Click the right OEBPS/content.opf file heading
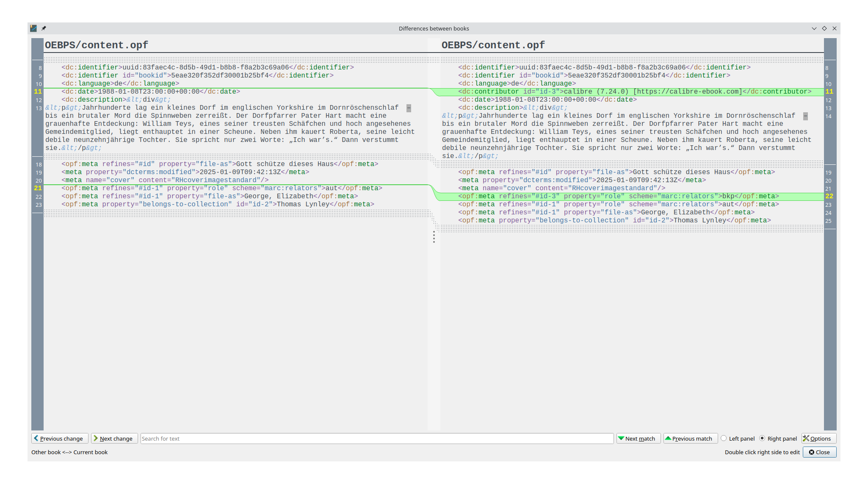The height and width of the screenshot is (494, 868). [493, 45]
